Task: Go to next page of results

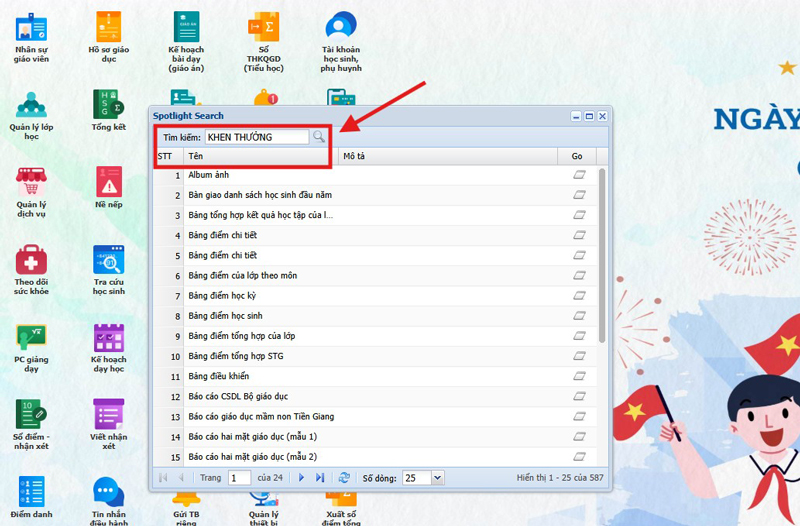Action: pyautogui.click(x=301, y=478)
